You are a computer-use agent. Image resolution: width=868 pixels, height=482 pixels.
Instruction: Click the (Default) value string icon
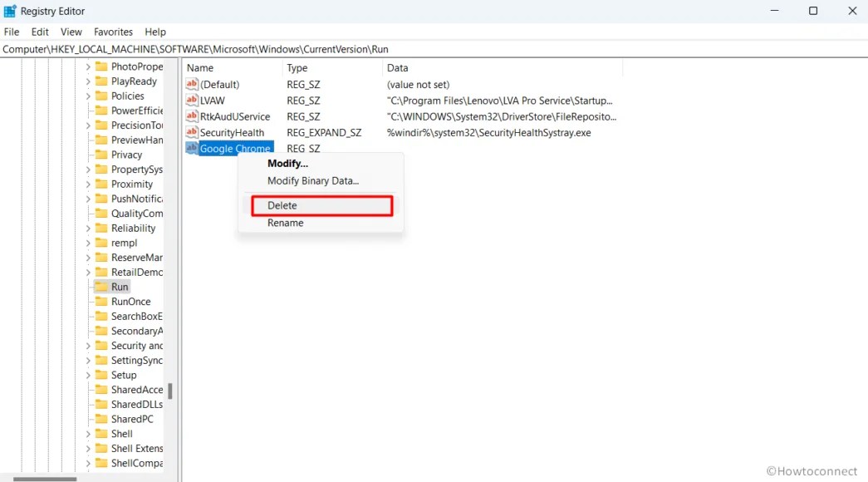coord(192,84)
